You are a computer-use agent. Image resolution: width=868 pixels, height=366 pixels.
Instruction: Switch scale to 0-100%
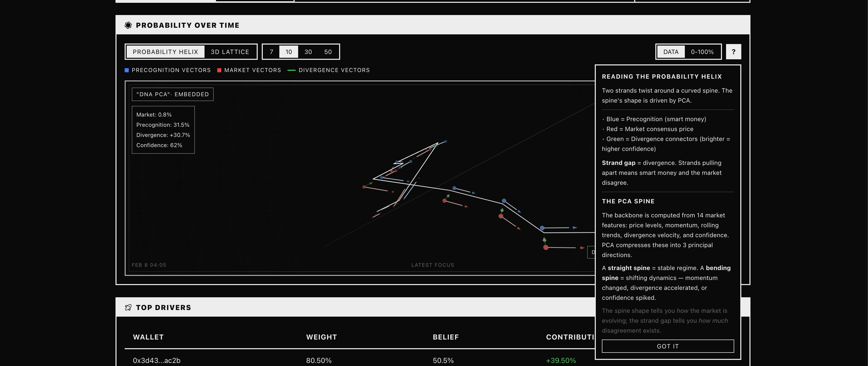point(702,52)
